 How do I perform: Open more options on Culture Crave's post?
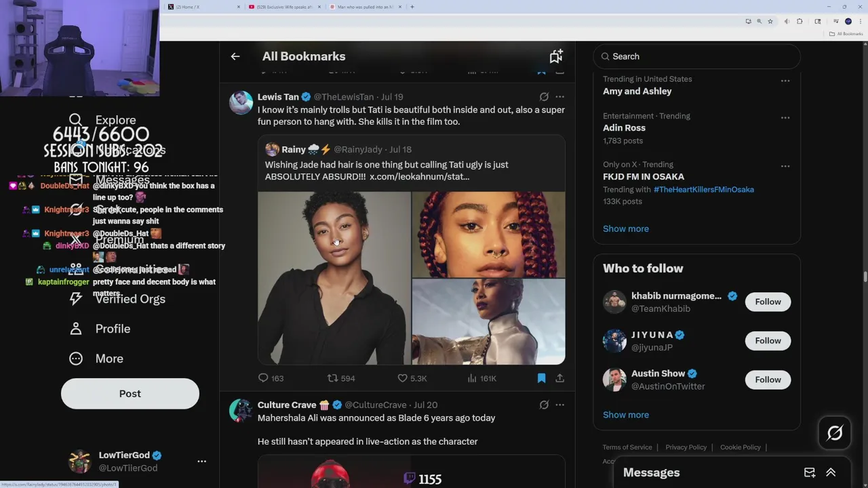559,405
